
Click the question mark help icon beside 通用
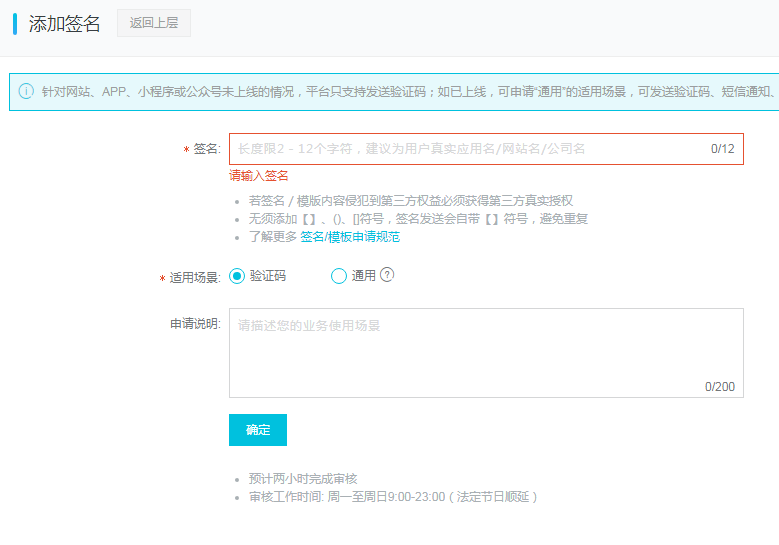(387, 275)
